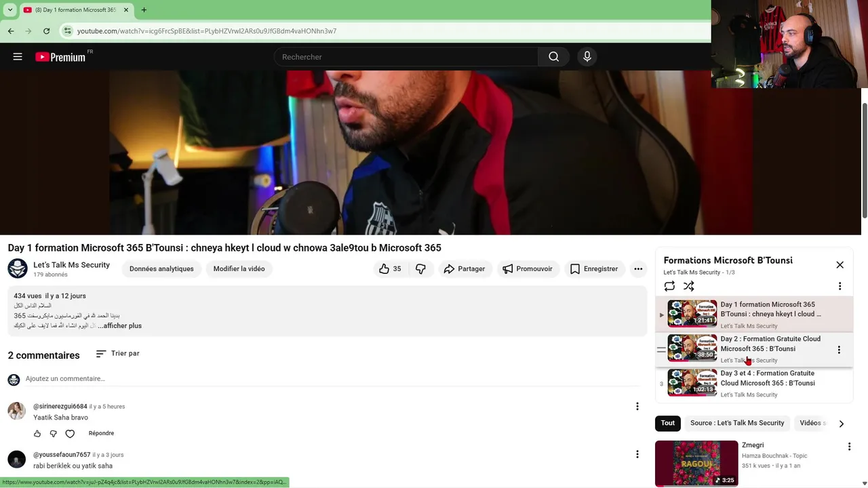
Task: Select Source : Let's Talk Ms Security chip
Action: tap(737, 424)
